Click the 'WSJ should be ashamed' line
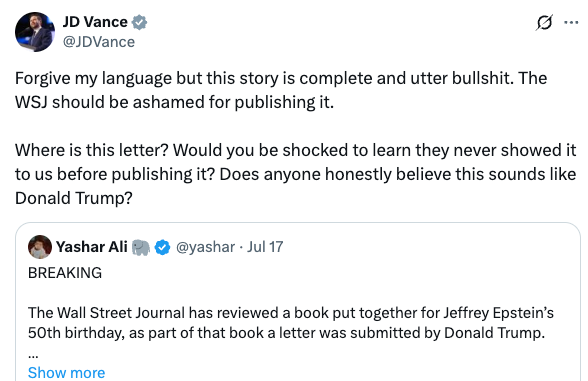This screenshot has height=381, width=588. click(174, 102)
